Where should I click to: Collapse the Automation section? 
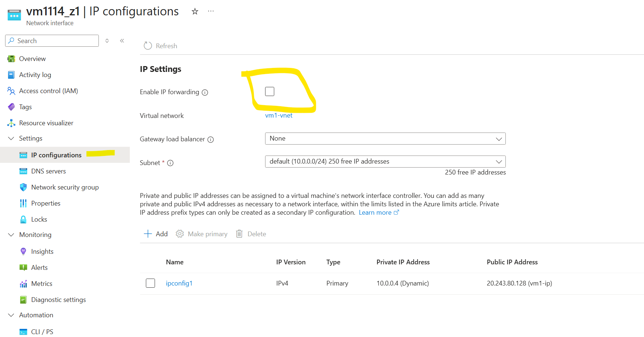pos(11,315)
